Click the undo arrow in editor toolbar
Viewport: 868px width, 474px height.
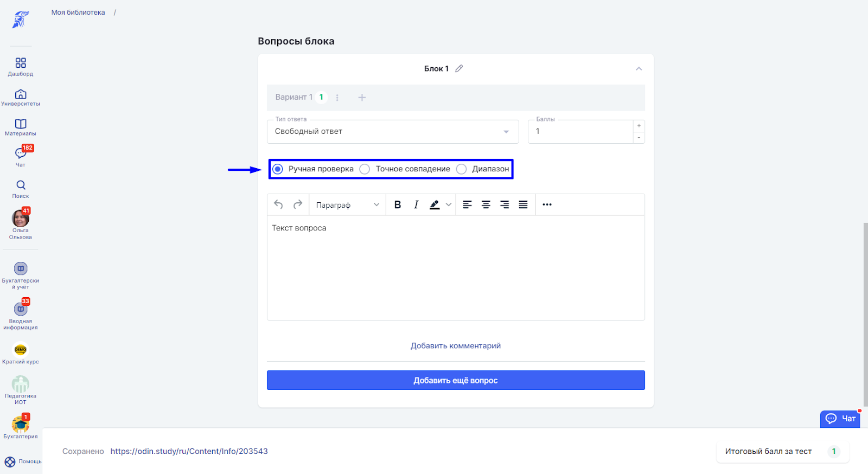[x=278, y=204]
